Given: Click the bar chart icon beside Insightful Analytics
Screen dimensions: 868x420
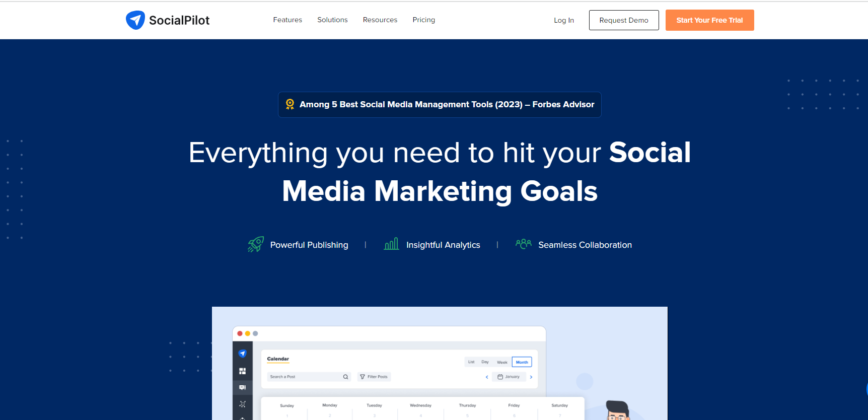Looking at the screenshot, I should [391, 244].
